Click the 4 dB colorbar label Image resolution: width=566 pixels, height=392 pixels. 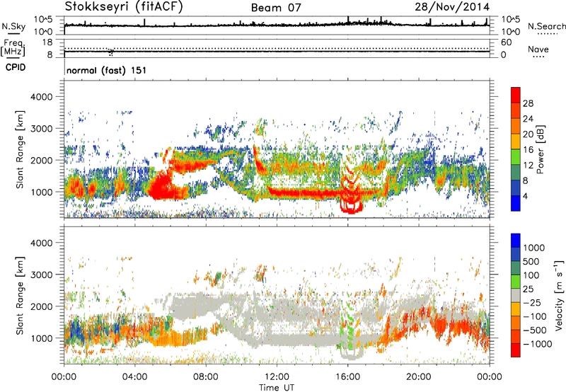point(525,196)
